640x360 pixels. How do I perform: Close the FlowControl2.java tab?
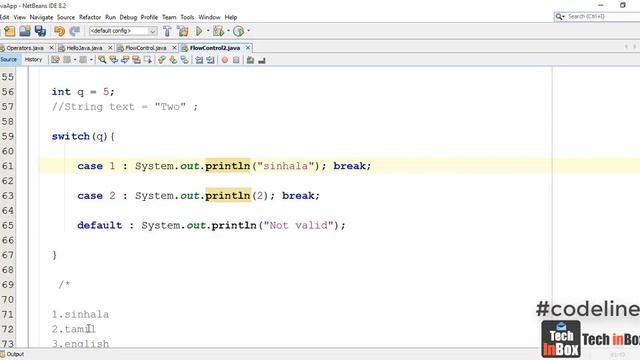point(248,48)
